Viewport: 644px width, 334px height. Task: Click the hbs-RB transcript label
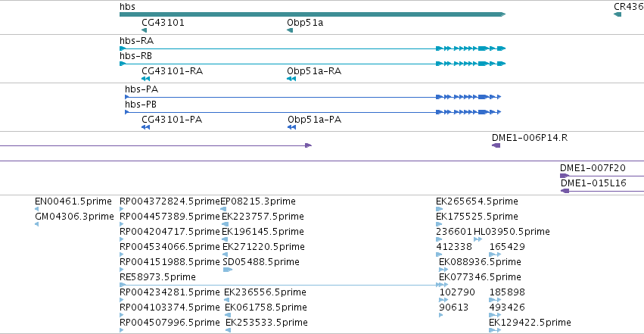[136, 56]
